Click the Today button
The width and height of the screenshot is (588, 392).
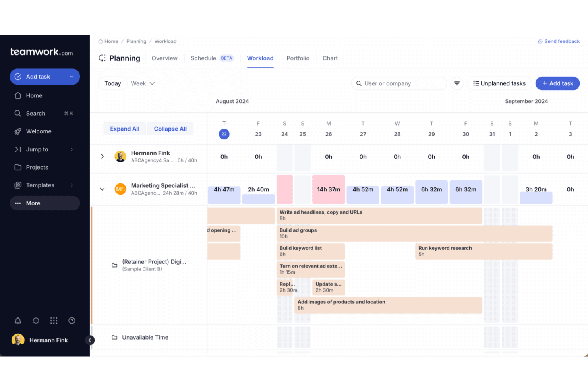coord(113,83)
